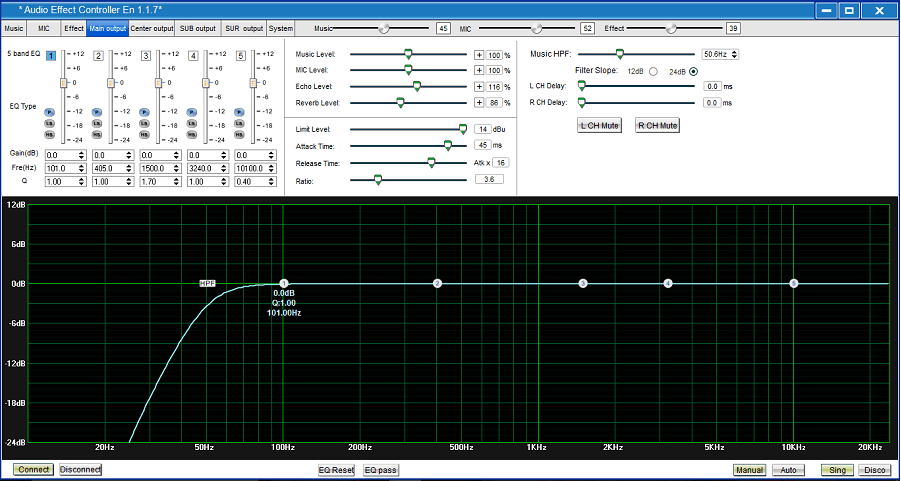Click the plus icon next to Music Level
The height and width of the screenshot is (481, 901).
coord(479,54)
